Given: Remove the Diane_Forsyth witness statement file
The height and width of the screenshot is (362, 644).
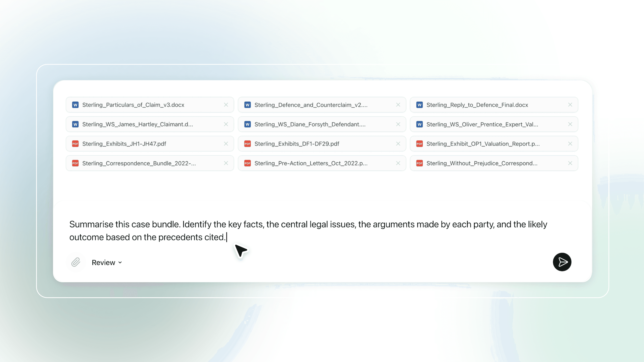Looking at the screenshot, I should point(398,124).
